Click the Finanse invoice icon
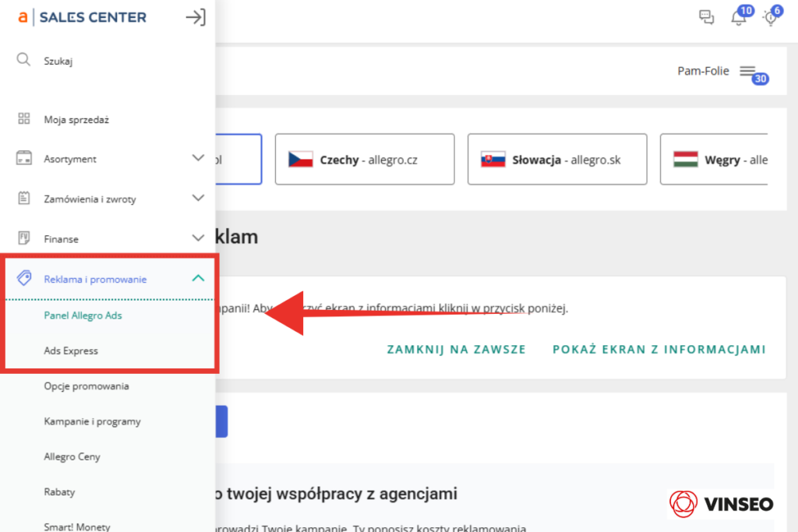This screenshot has height=532, width=798. pyautogui.click(x=23, y=238)
